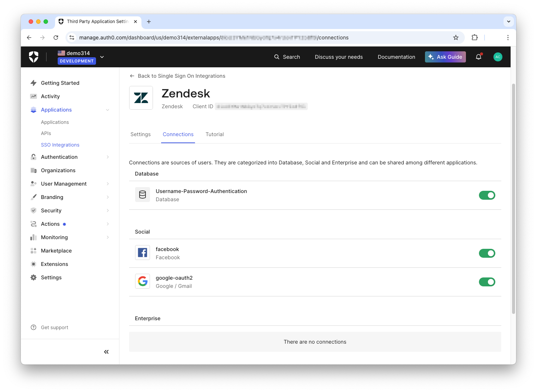
Task: Open the browser extensions puzzle icon
Action: tap(474, 38)
